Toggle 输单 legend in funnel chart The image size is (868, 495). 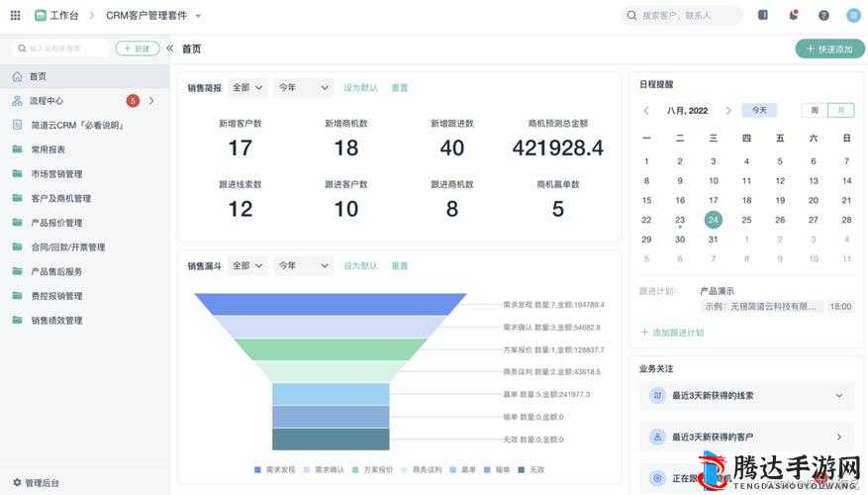497,469
